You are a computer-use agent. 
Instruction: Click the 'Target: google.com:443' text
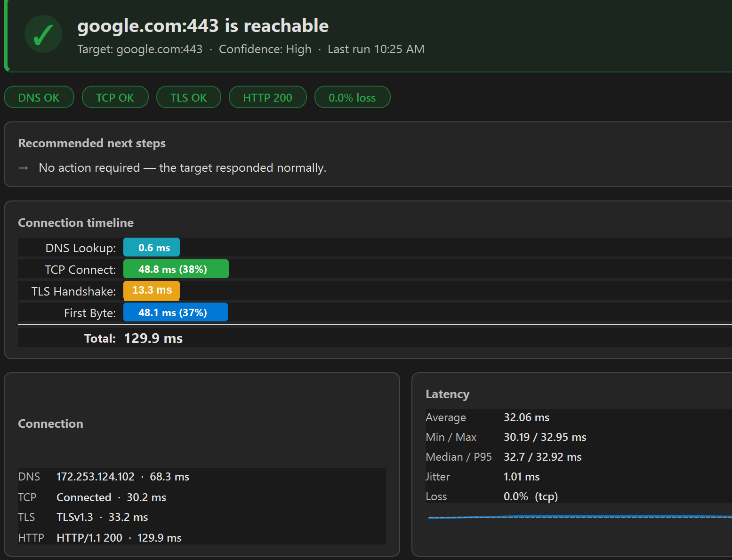click(x=140, y=49)
